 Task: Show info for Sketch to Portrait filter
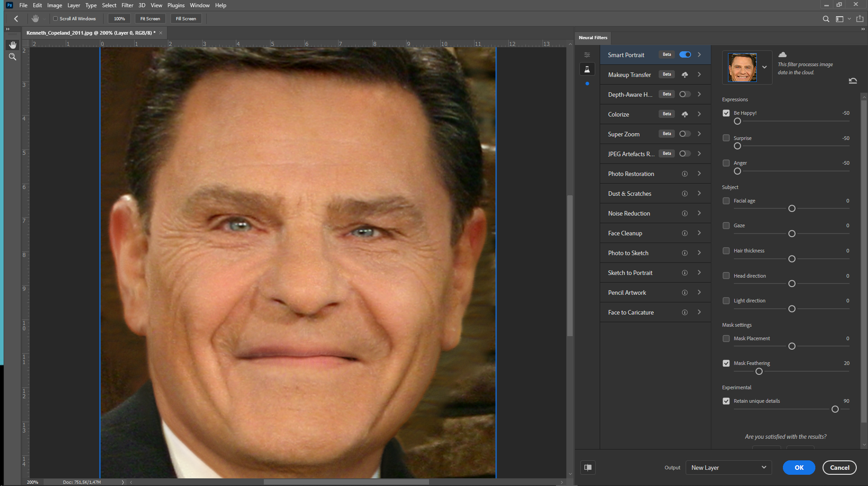tap(685, 273)
